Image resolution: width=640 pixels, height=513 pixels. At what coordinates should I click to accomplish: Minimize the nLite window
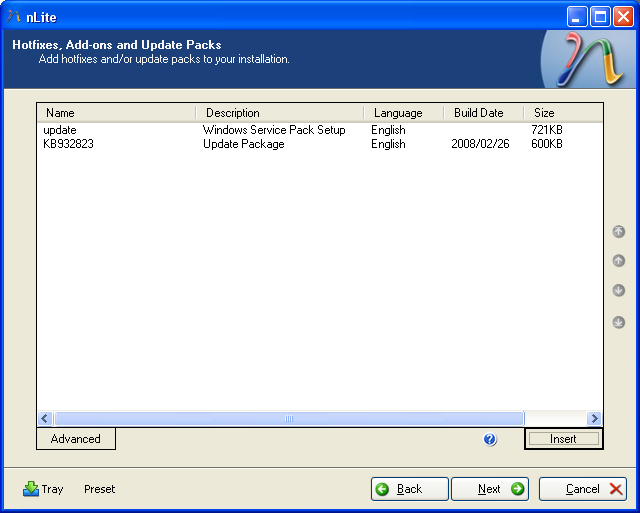tap(577, 17)
